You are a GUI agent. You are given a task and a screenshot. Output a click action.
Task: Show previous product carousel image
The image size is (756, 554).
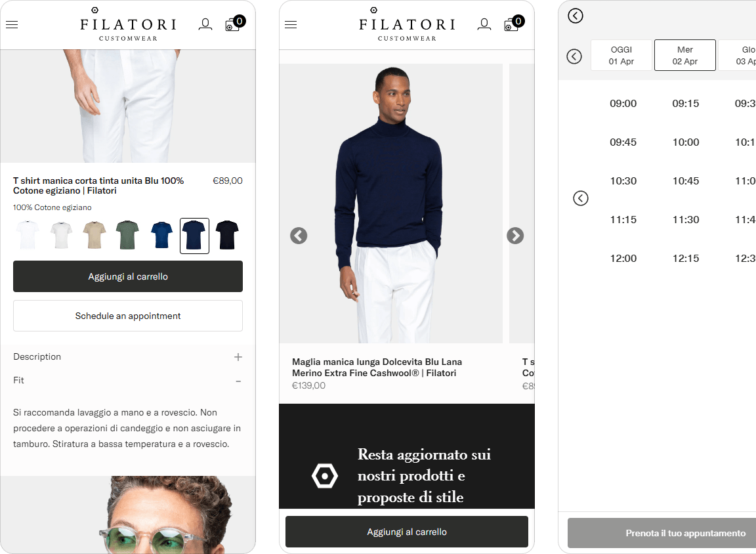pyautogui.click(x=299, y=236)
